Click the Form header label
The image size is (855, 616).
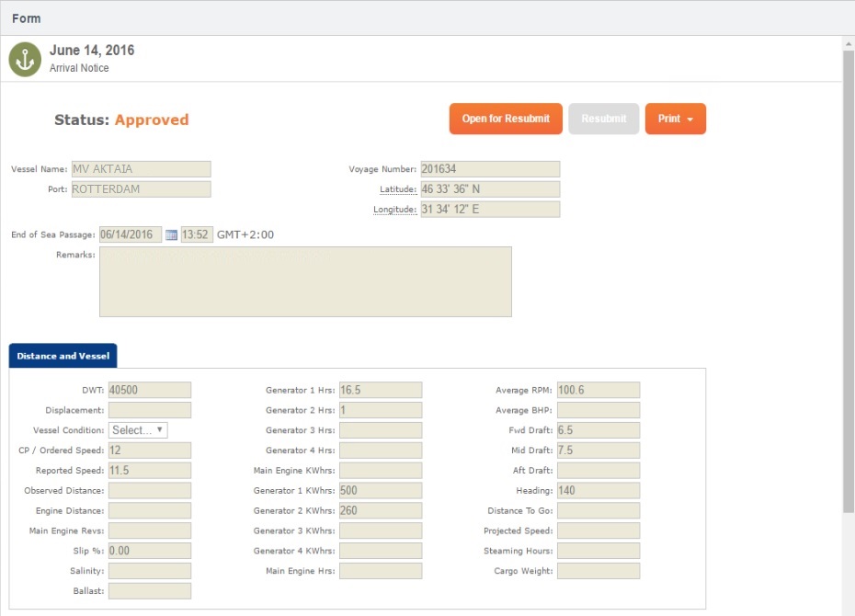(x=26, y=17)
